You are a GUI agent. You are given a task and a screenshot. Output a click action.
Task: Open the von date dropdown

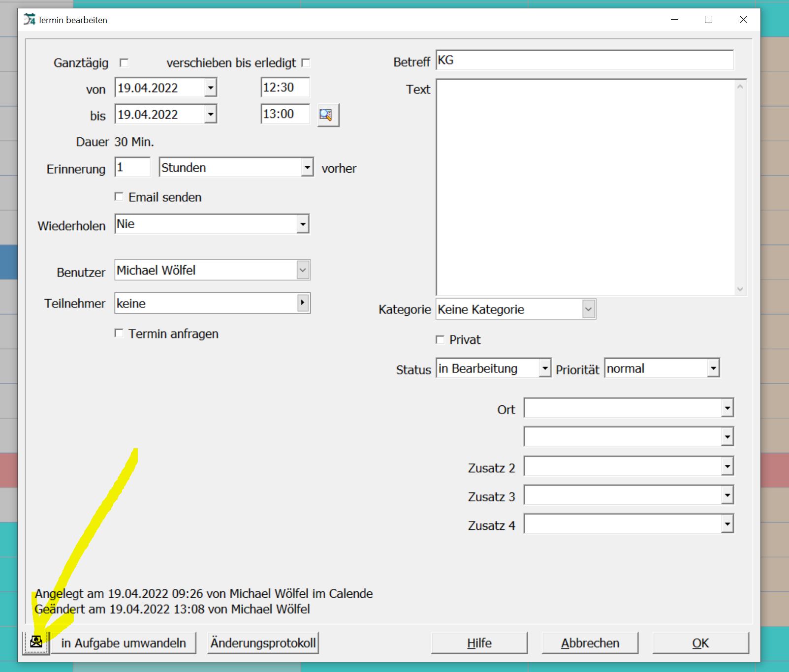pos(211,88)
